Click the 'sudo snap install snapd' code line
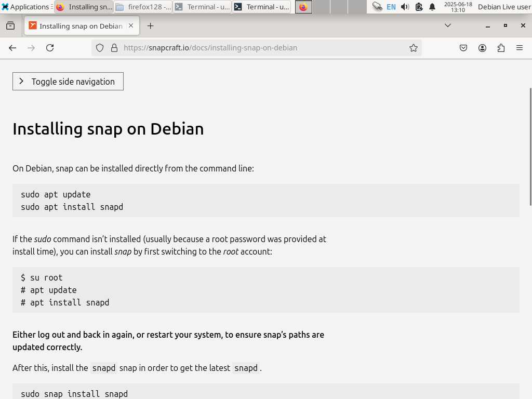The image size is (532, 399). pyautogui.click(x=74, y=394)
